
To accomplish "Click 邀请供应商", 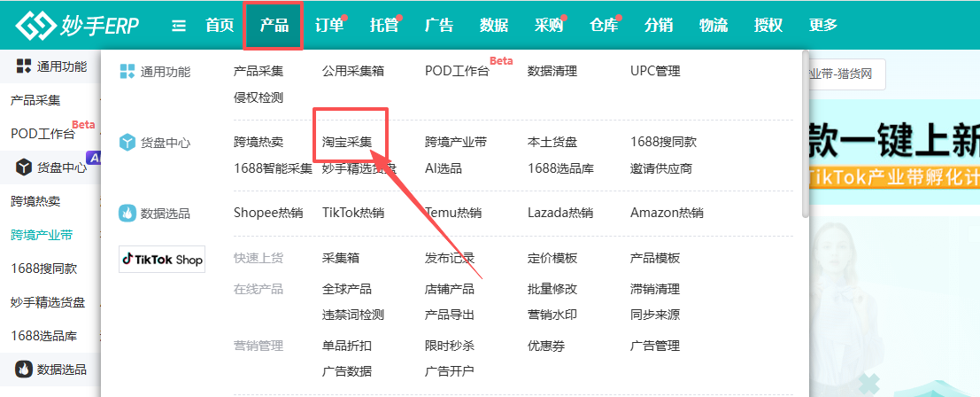I will tap(661, 168).
